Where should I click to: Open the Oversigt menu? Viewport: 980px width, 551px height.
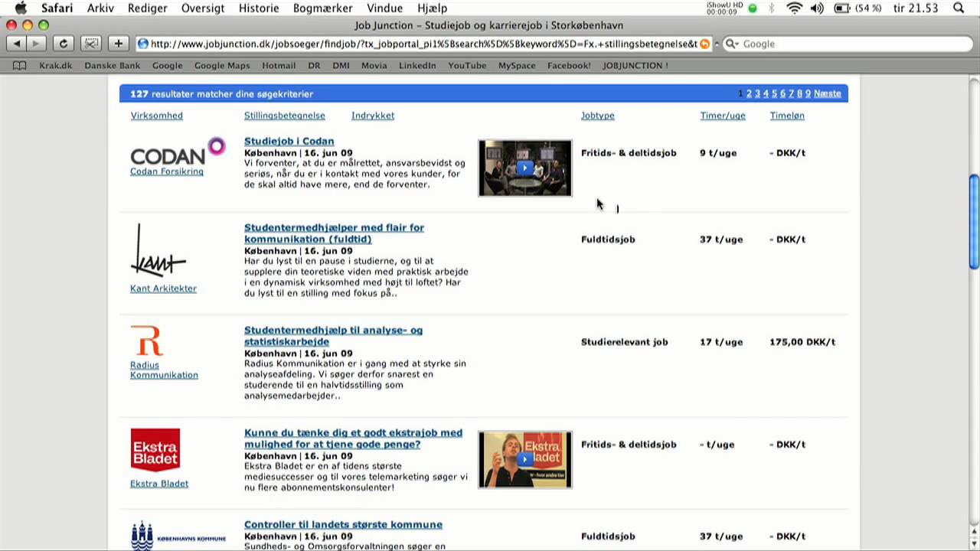click(x=203, y=8)
